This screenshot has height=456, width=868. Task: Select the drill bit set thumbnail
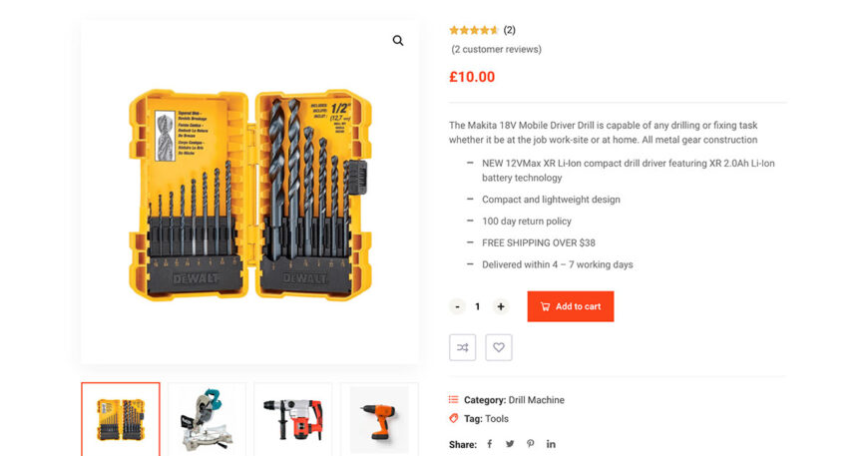coord(121,419)
